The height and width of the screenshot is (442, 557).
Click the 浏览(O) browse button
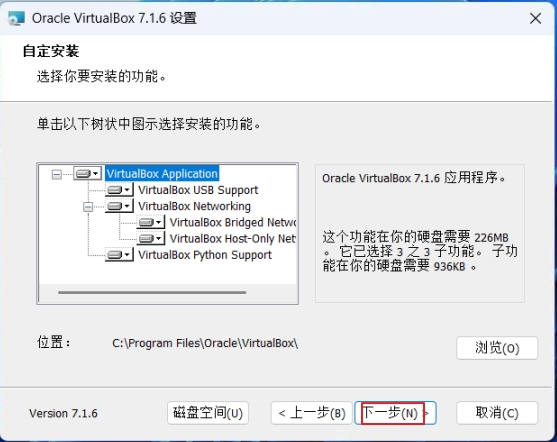pos(497,348)
